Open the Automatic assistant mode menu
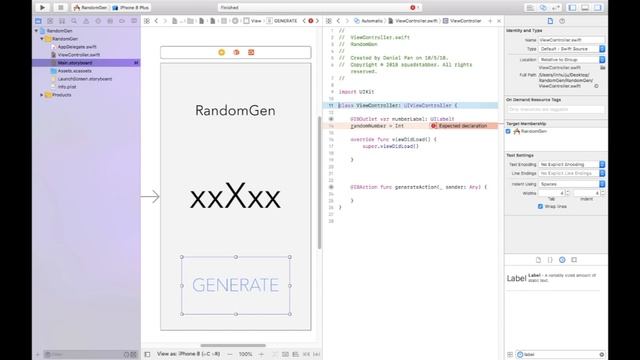This screenshot has height=360, width=640. click(369, 21)
